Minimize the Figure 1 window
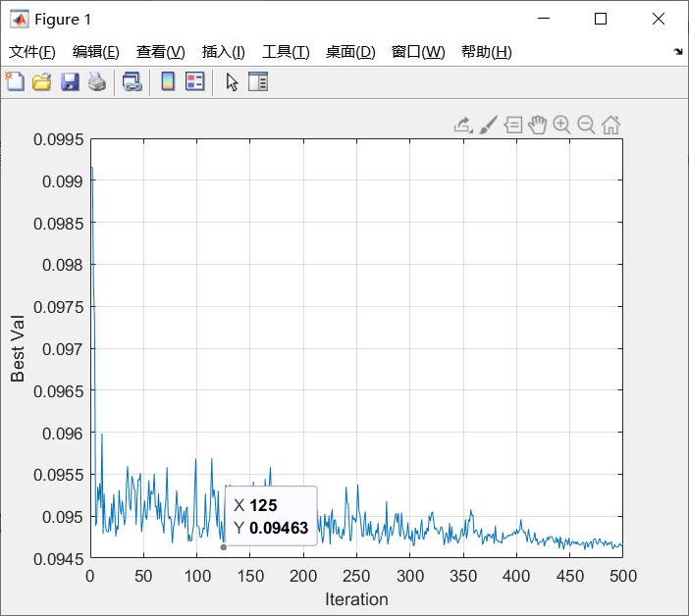 coord(544,19)
